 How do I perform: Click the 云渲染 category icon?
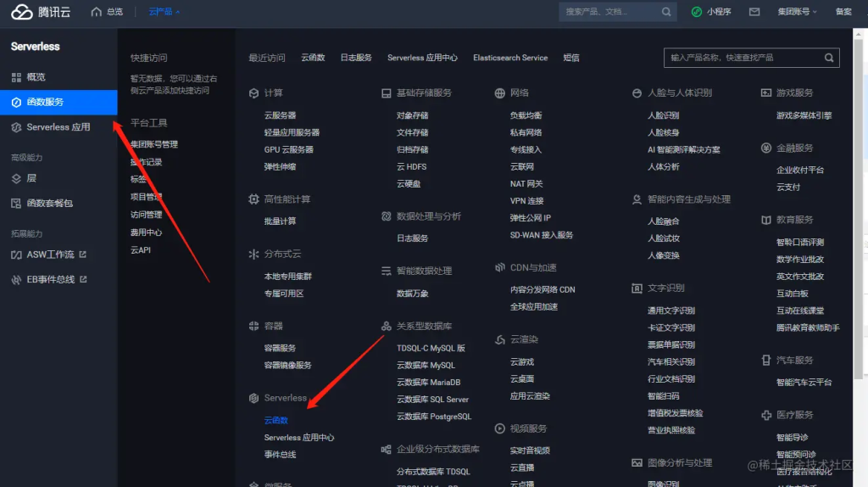pos(499,339)
